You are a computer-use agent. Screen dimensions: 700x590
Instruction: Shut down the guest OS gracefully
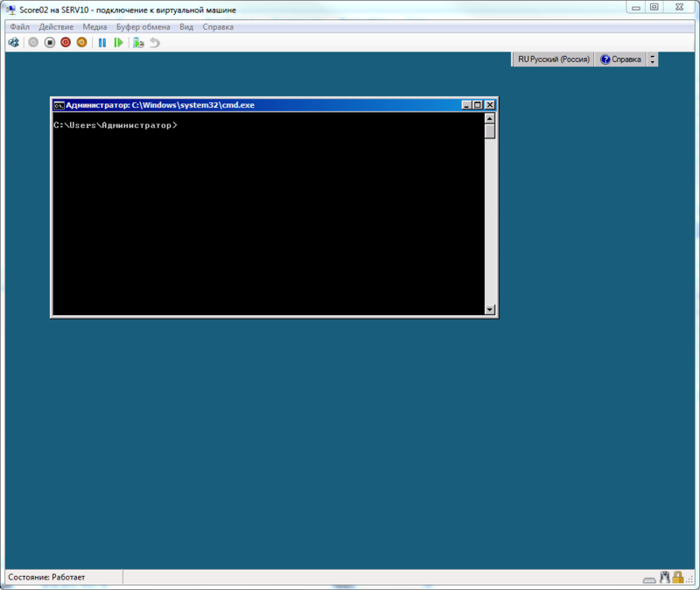[x=65, y=42]
